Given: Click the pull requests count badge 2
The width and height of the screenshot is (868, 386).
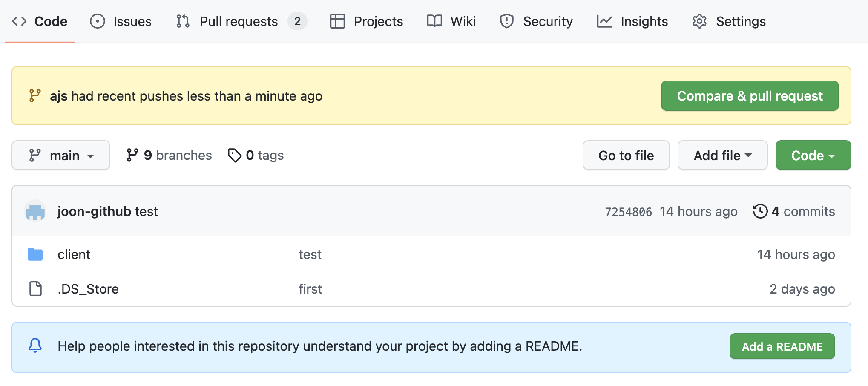Looking at the screenshot, I should pyautogui.click(x=297, y=21).
